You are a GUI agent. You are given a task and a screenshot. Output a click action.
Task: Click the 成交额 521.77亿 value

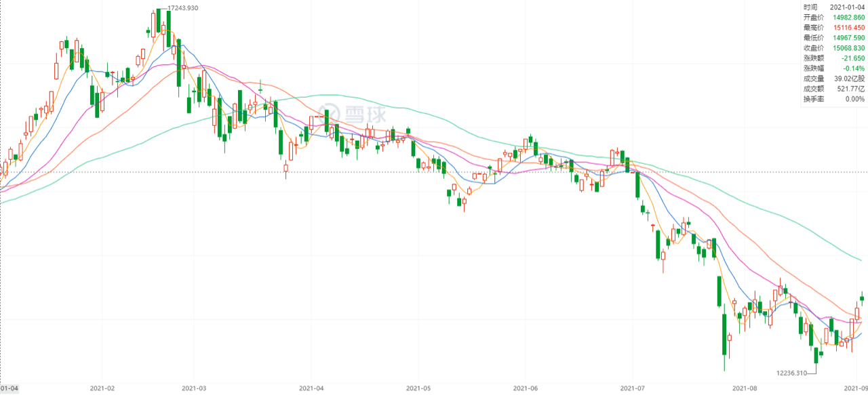point(850,88)
